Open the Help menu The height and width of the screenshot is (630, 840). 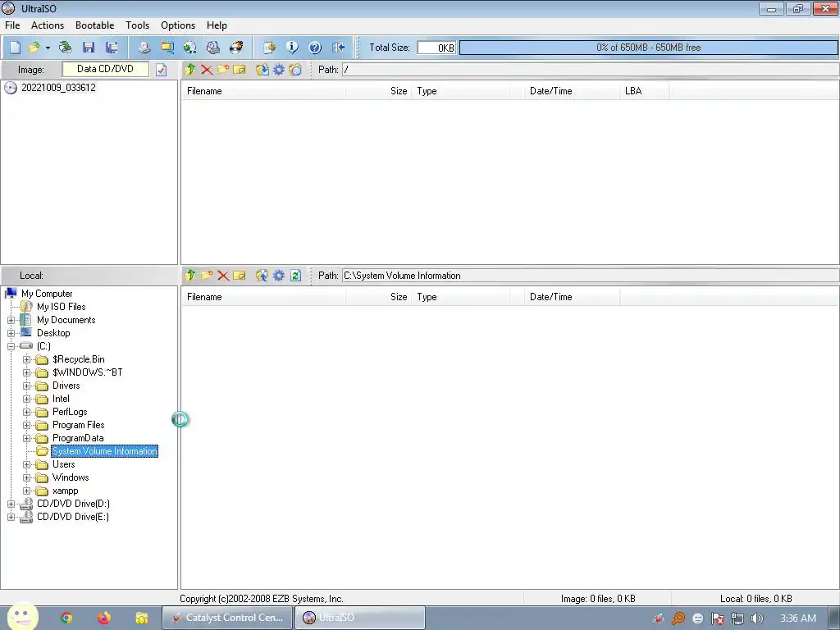coord(217,25)
